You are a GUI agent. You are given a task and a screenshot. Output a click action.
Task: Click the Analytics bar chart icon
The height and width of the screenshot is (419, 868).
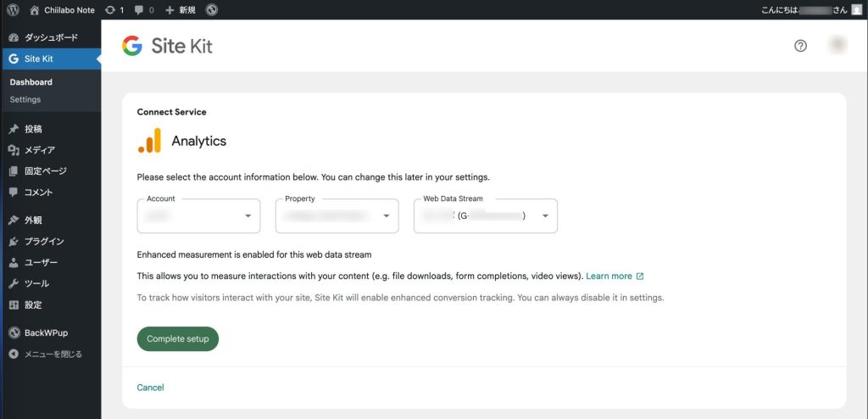[x=149, y=141]
